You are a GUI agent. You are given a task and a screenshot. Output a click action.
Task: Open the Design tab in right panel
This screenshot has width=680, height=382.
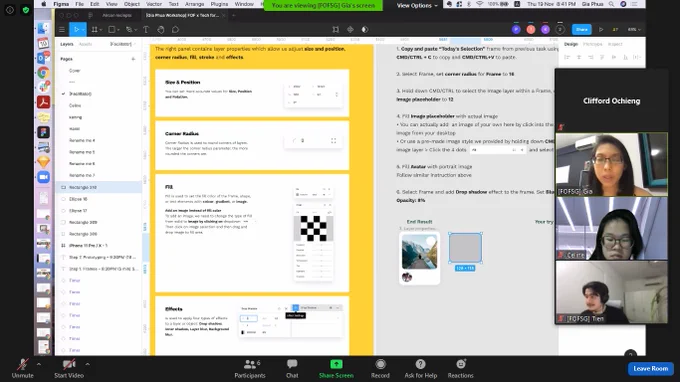(x=571, y=44)
